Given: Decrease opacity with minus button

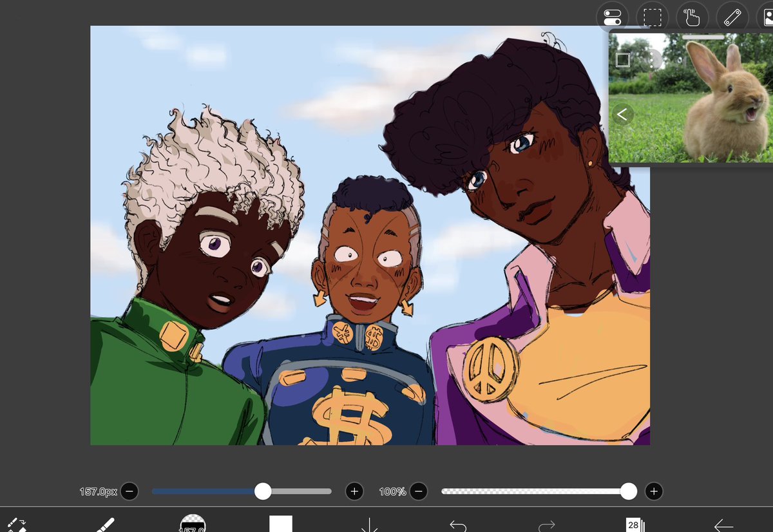Looking at the screenshot, I should tap(419, 491).
